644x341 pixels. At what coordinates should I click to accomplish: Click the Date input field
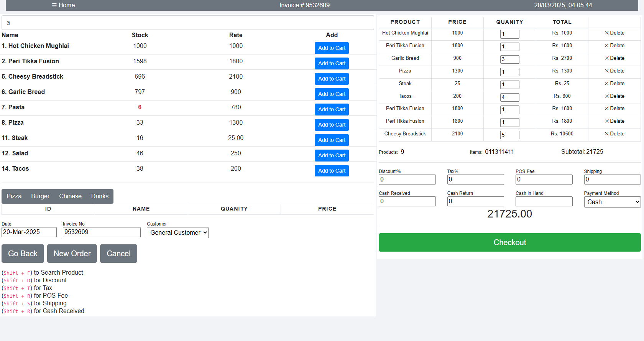[29, 232]
